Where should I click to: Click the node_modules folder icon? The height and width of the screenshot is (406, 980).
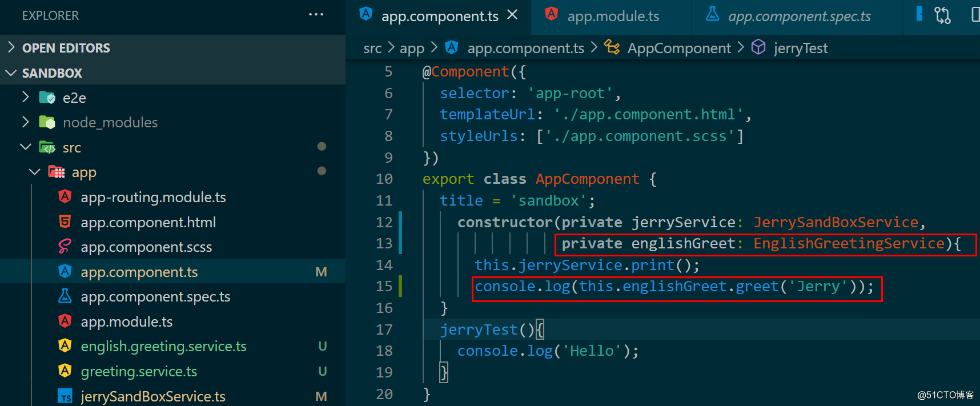47,122
